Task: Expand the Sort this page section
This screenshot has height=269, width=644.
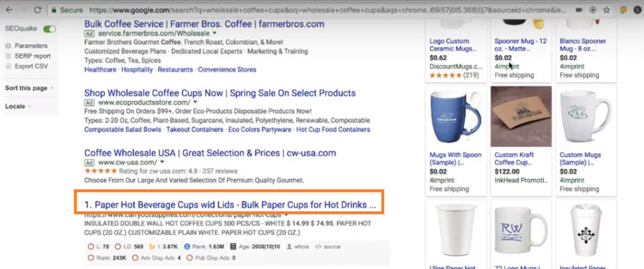Action: [x=29, y=88]
